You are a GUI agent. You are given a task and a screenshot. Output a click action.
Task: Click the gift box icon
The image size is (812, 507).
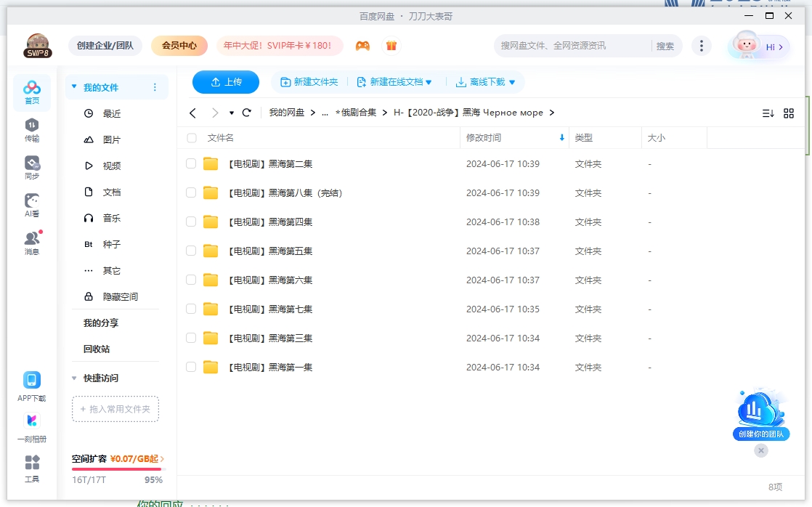391,46
